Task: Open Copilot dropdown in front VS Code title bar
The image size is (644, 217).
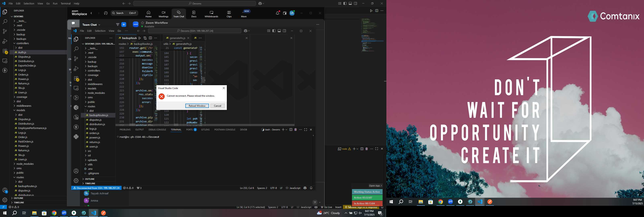Action: (249, 31)
